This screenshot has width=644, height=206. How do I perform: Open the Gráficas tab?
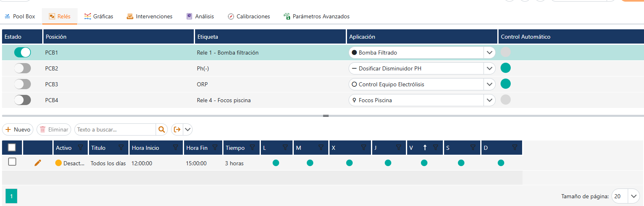point(99,16)
